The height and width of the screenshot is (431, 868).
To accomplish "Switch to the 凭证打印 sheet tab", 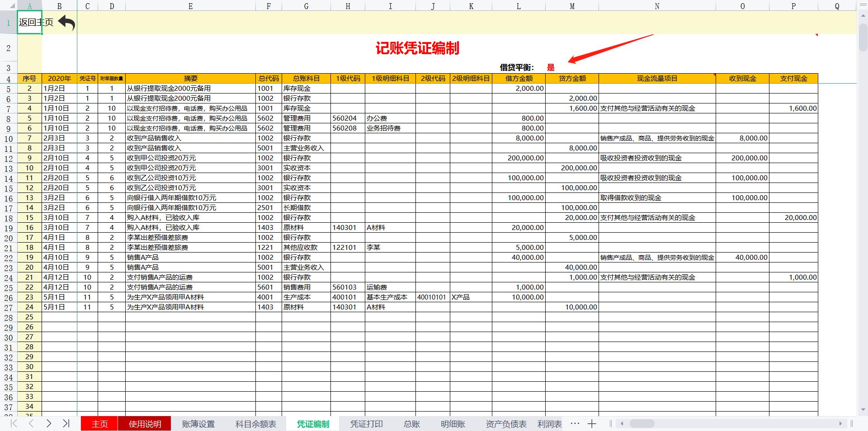I will coord(367,424).
